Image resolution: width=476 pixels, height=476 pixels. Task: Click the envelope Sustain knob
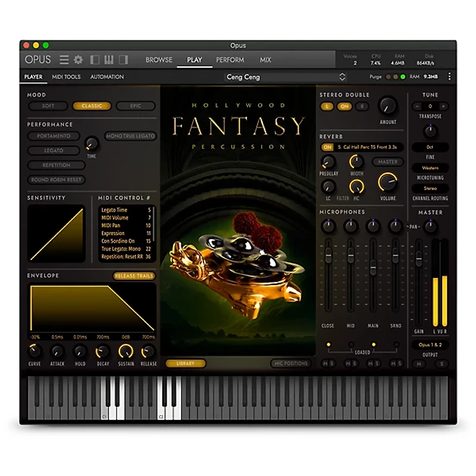tap(126, 352)
